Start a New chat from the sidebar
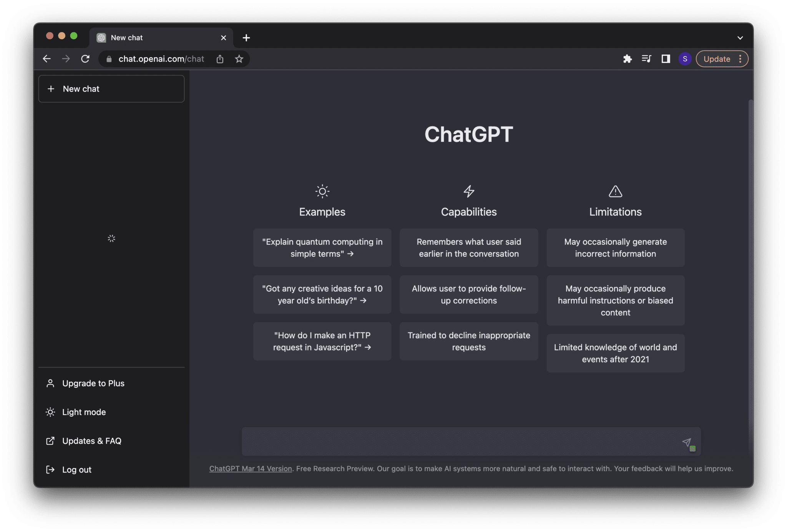This screenshot has height=532, width=787. click(111, 89)
